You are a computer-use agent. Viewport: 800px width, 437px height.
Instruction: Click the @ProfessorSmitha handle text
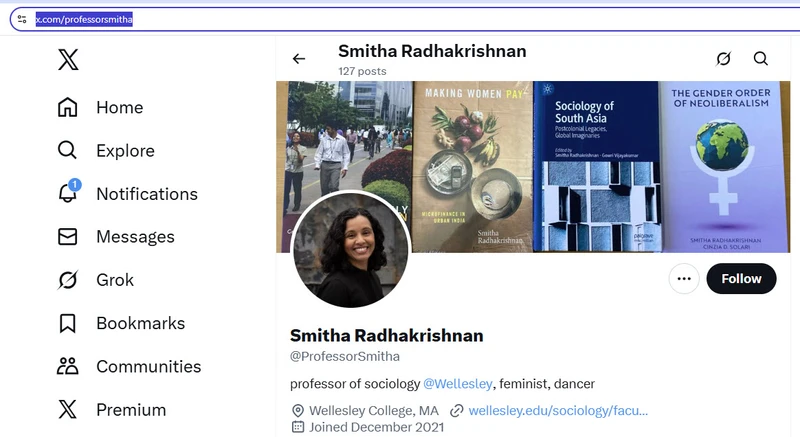(345, 356)
